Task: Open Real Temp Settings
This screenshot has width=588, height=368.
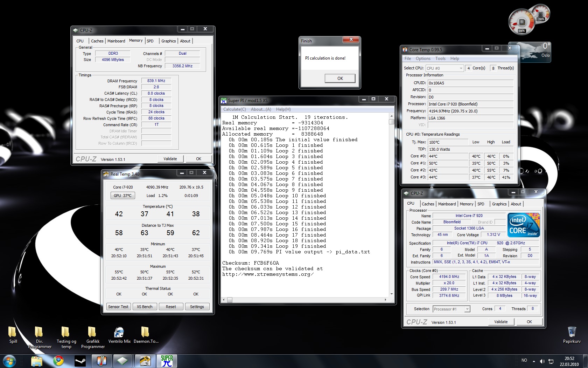Action: [x=197, y=307]
